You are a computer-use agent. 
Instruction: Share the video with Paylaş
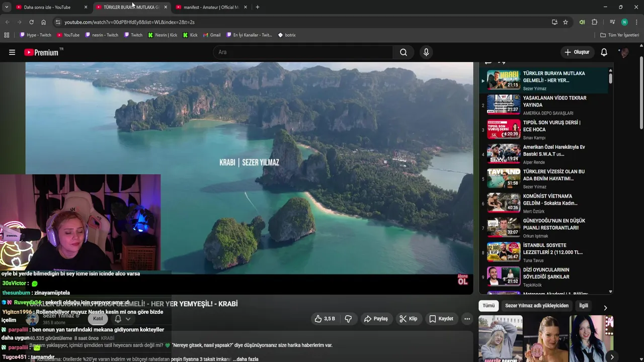pos(376,319)
